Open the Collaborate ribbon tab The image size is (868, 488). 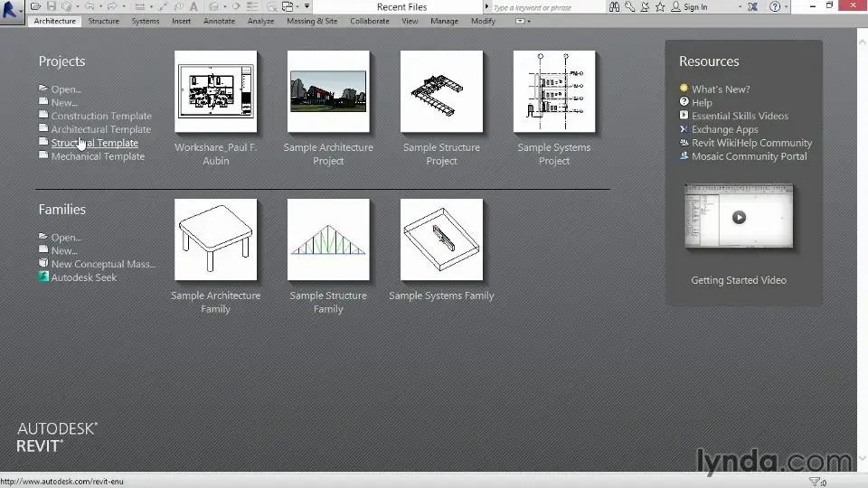tap(370, 21)
